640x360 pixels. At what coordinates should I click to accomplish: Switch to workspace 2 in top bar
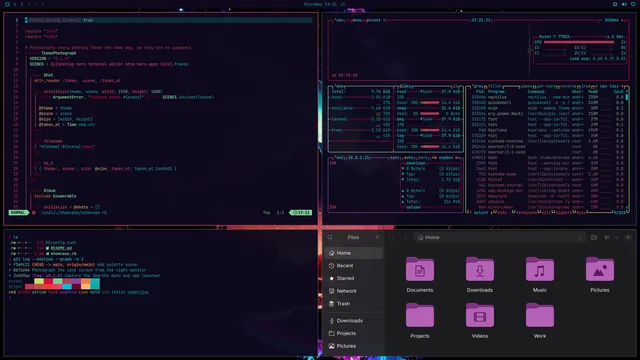(22, 4)
